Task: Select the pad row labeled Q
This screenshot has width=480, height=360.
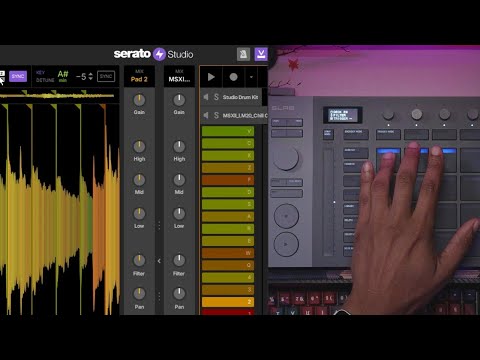Action: pos(228,265)
